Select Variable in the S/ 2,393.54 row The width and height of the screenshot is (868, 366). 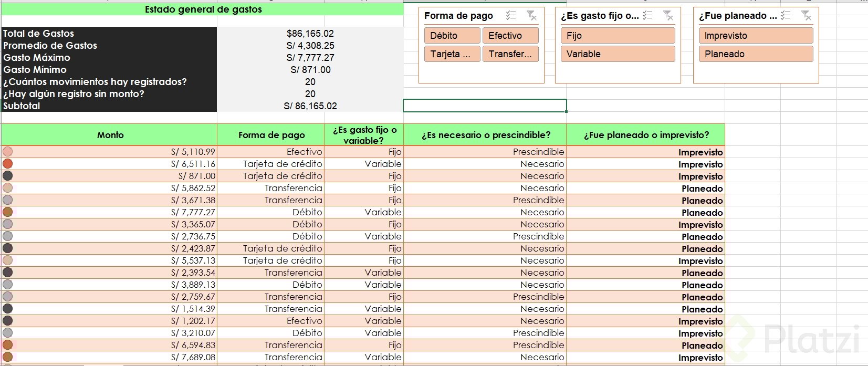(364, 273)
